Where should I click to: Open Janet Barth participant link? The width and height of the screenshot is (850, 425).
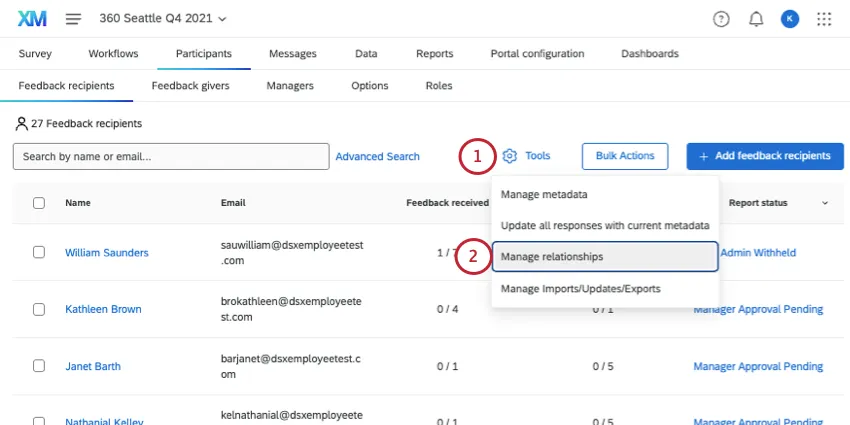point(93,366)
